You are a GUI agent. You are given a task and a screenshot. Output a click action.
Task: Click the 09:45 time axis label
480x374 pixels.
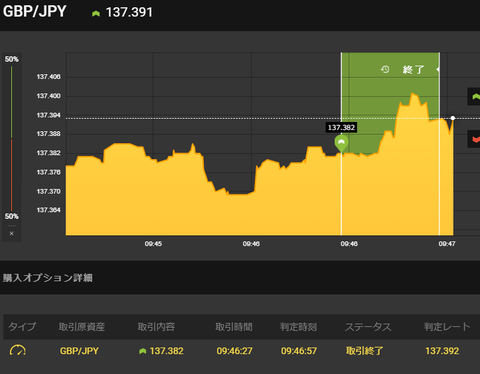click(x=153, y=244)
